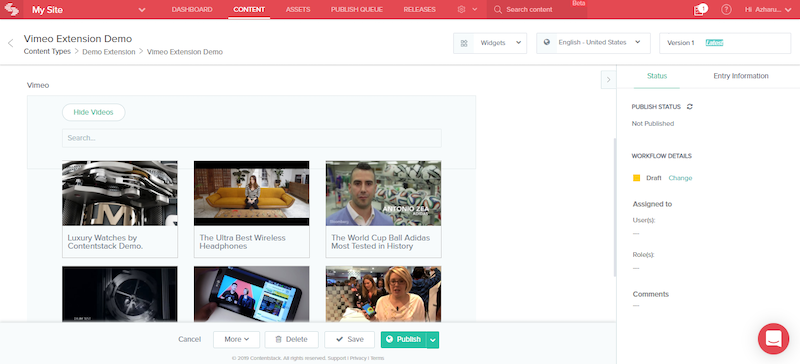Open the help question mark icon
The height and width of the screenshot is (364, 800).
point(727,10)
